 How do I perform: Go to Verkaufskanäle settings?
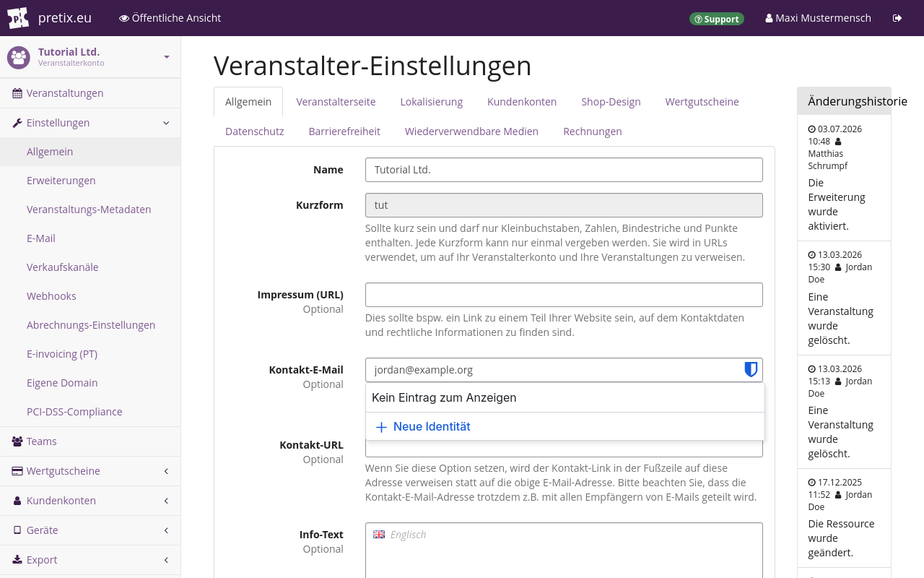pos(90,267)
